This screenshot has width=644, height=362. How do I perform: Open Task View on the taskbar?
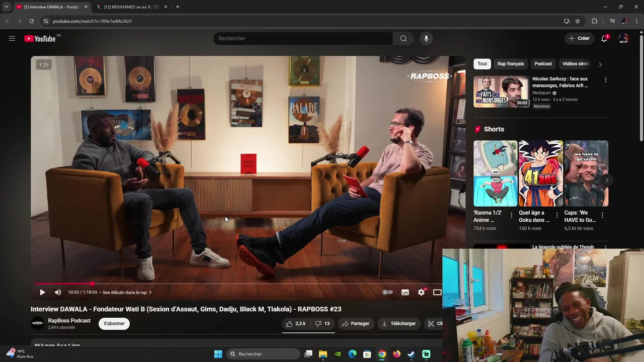click(308, 354)
